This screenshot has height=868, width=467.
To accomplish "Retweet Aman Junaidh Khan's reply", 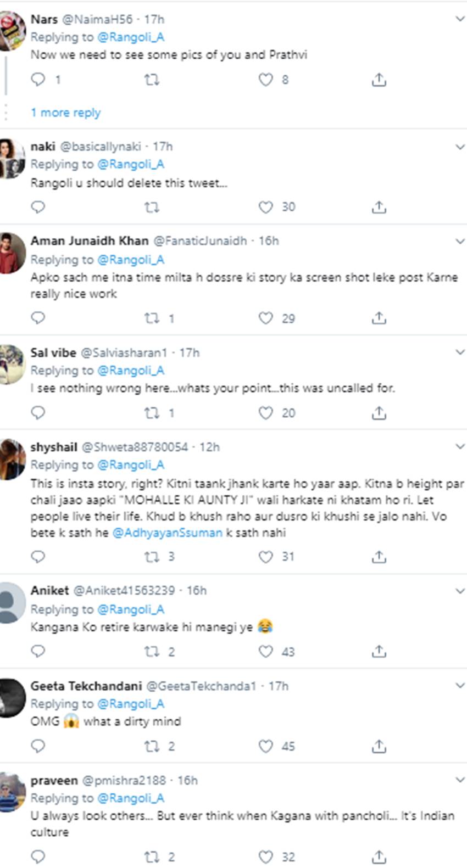I will pyautogui.click(x=152, y=318).
